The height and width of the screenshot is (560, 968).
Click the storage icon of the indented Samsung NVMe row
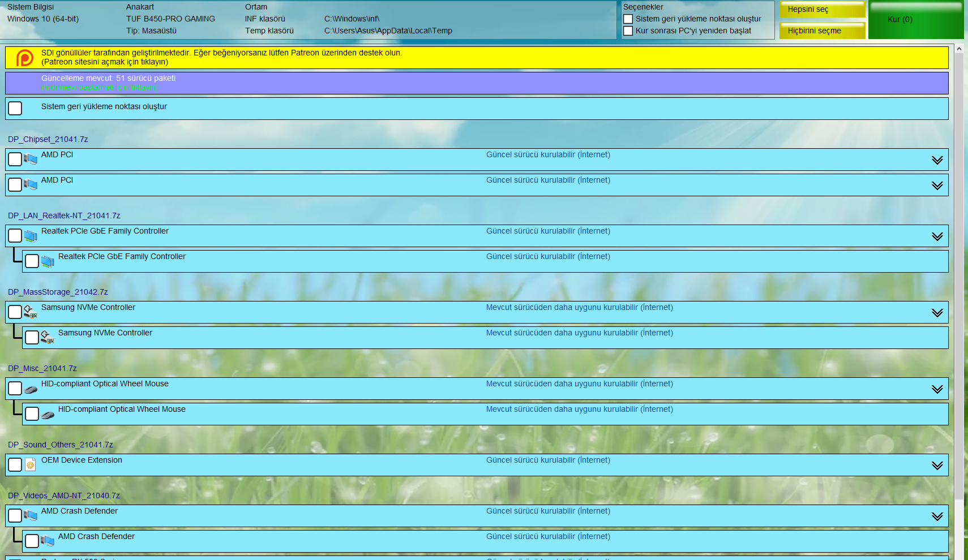point(48,338)
